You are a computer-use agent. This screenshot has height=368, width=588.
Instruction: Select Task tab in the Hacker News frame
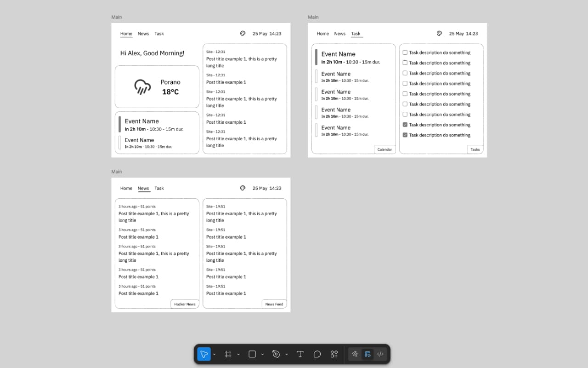159,188
